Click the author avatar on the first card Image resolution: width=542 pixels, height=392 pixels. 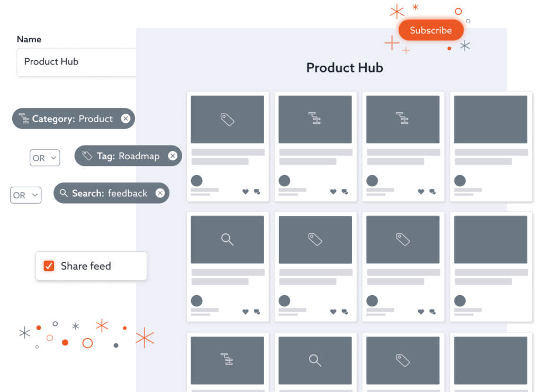tap(196, 181)
